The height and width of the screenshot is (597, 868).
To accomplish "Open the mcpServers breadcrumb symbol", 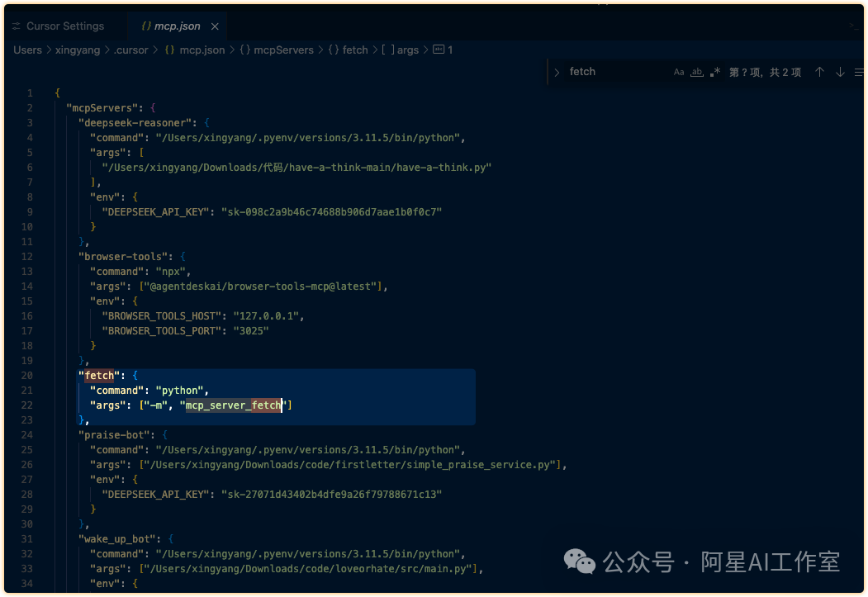I will click(x=277, y=50).
